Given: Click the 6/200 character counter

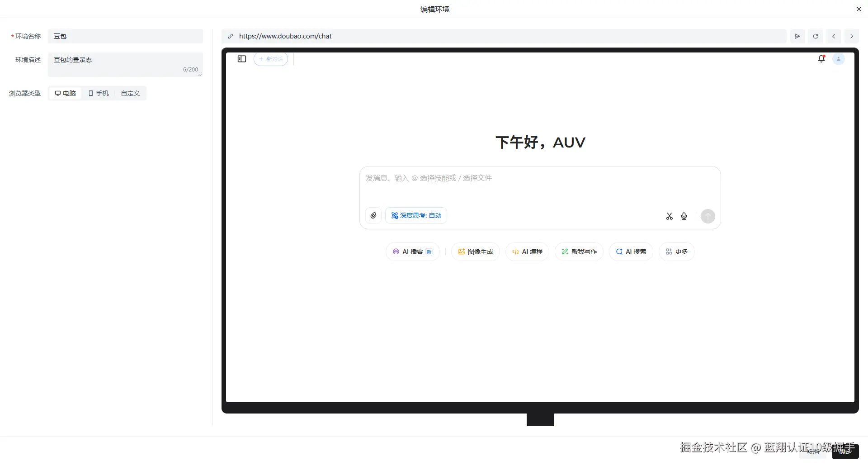Looking at the screenshot, I should (x=190, y=70).
